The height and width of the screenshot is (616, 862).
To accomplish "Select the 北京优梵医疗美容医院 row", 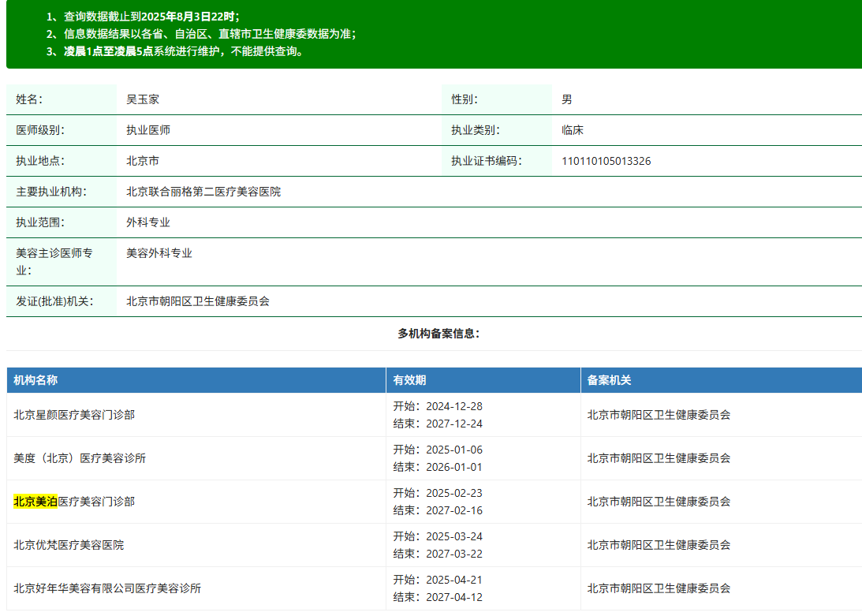I will click(69, 545).
